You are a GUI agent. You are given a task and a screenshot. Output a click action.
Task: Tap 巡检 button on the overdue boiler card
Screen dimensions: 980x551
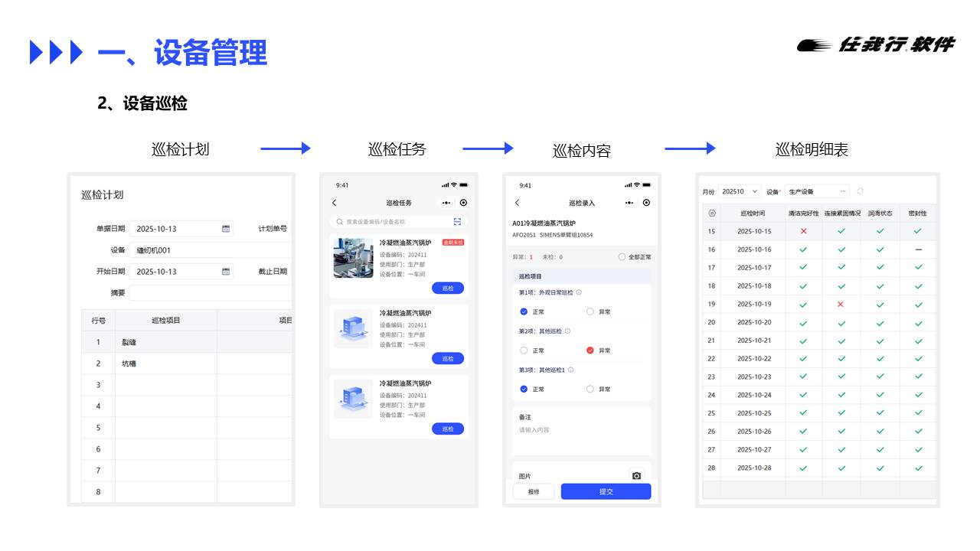tap(448, 289)
